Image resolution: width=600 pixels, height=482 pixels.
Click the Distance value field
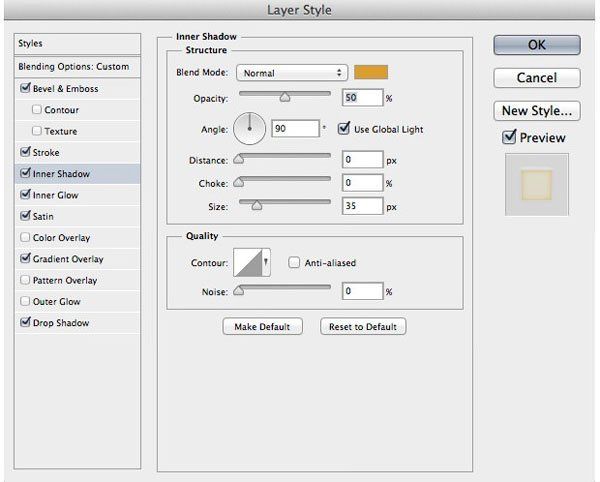(362, 159)
